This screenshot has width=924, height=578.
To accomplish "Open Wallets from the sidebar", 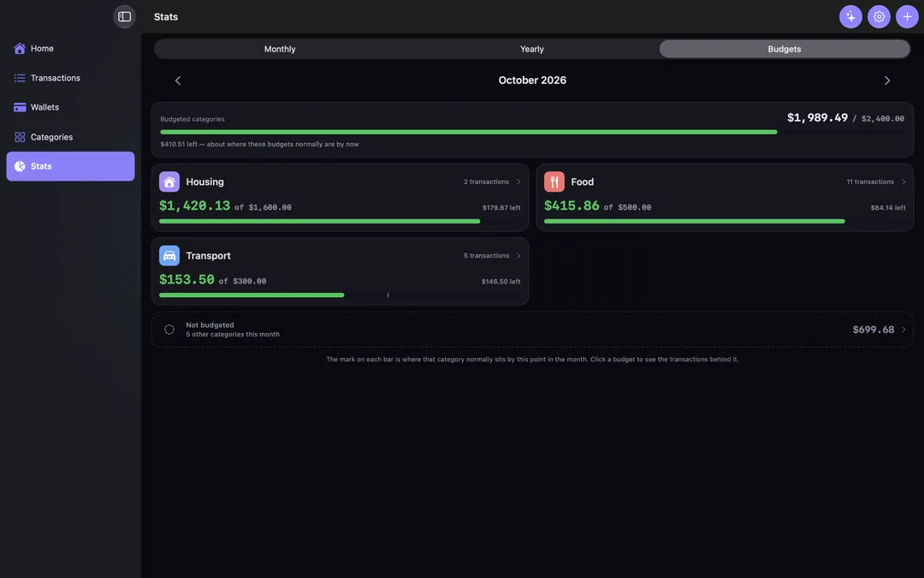I will pos(71,107).
